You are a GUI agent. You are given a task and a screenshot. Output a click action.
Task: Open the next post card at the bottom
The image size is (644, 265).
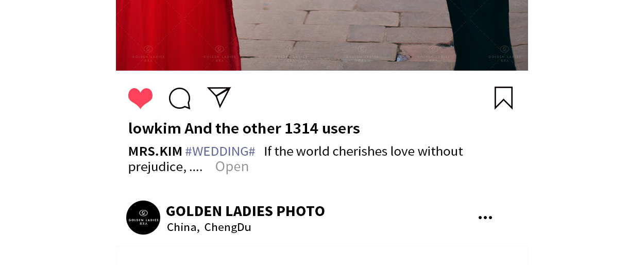coord(322,256)
